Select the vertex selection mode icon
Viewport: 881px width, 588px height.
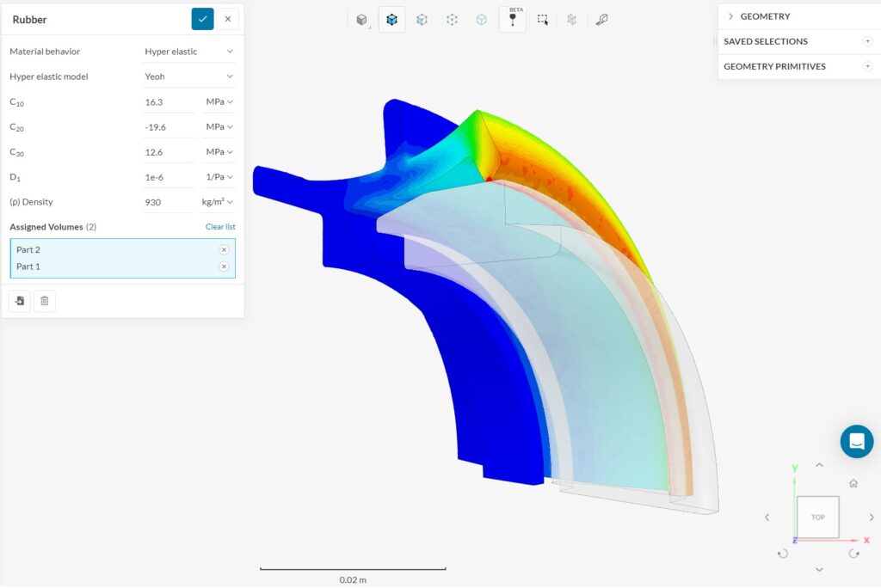pos(451,19)
